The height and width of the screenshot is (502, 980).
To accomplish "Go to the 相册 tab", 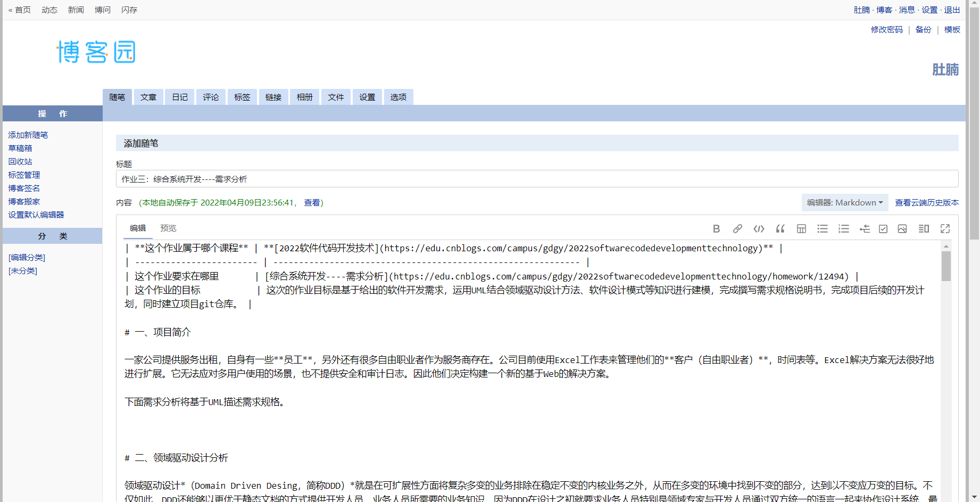I will pyautogui.click(x=305, y=97).
